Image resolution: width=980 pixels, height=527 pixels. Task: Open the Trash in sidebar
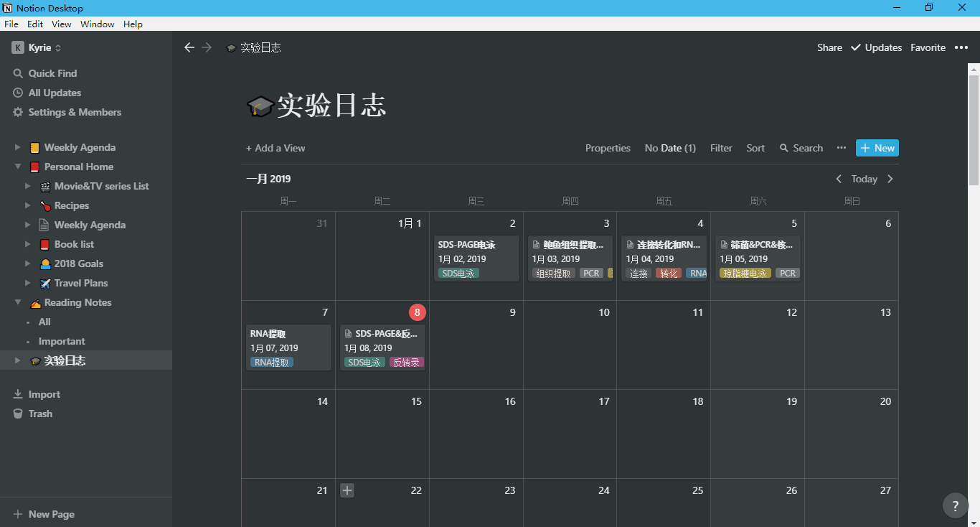[40, 414]
